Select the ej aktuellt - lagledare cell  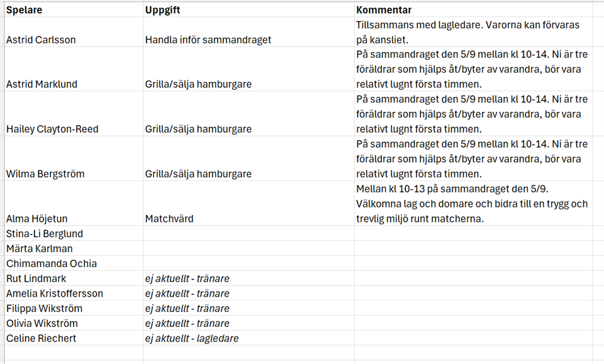click(249, 338)
